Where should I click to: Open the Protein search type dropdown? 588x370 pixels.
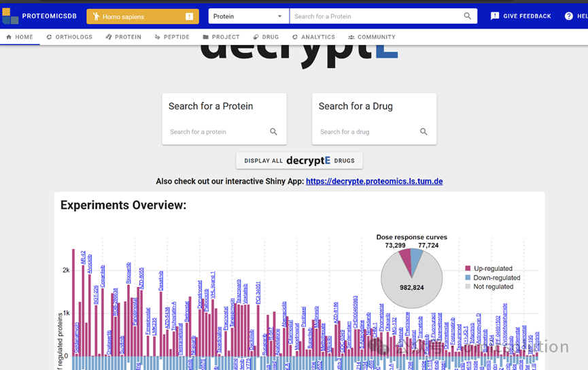tap(249, 16)
